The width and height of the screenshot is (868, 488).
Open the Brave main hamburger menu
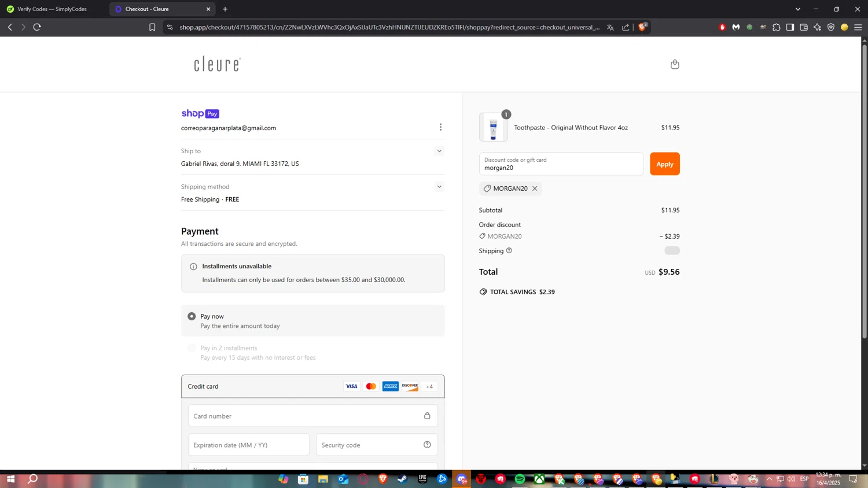(x=858, y=27)
